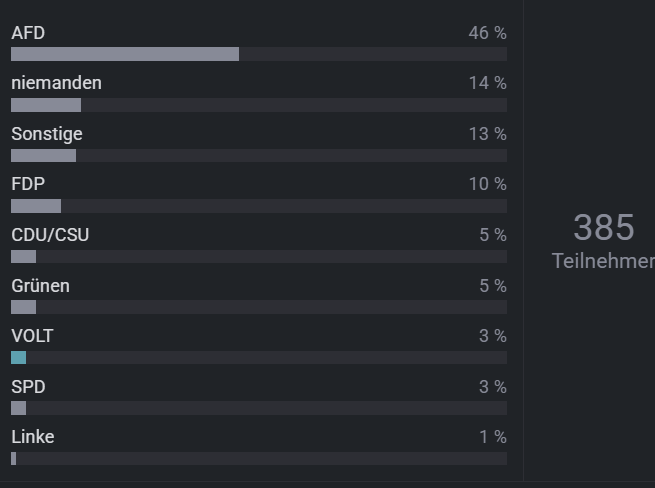The width and height of the screenshot is (655, 488).
Task: Click the FDP result bar
Action: click(x=36, y=206)
